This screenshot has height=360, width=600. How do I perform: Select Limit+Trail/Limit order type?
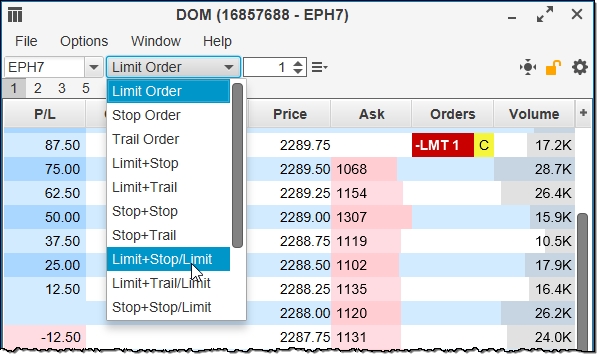point(168,283)
